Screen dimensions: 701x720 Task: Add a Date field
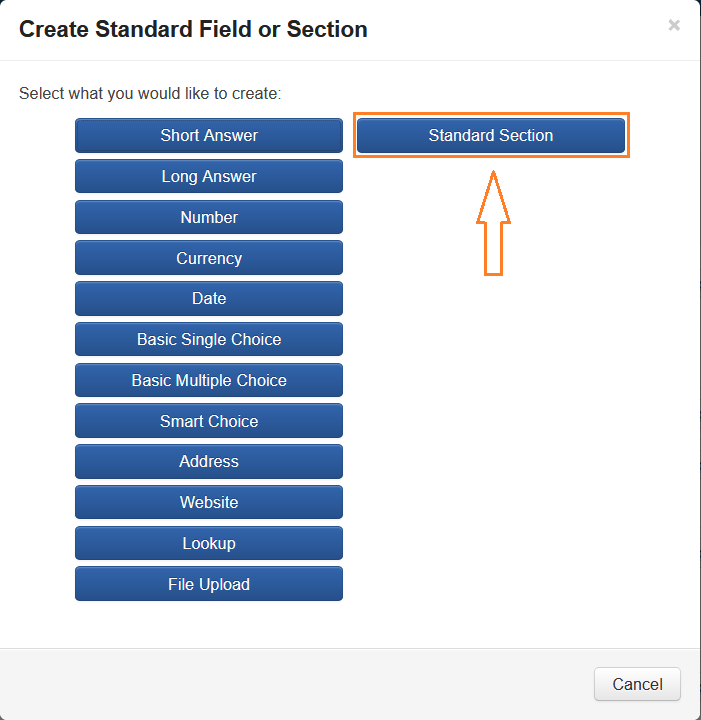[209, 299]
